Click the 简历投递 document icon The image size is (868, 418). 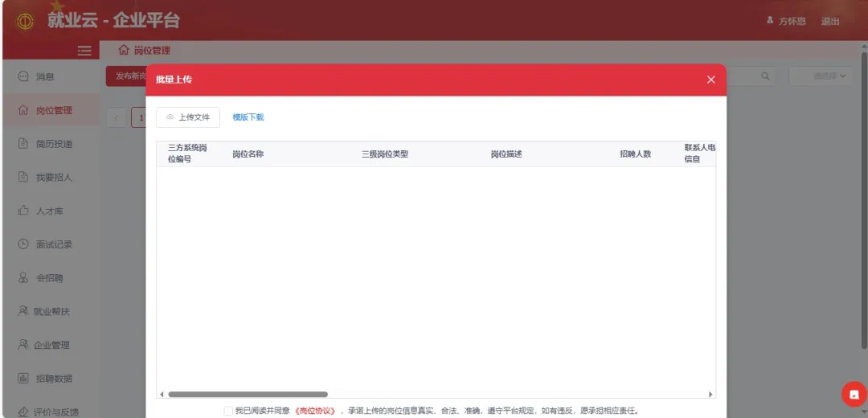click(x=23, y=144)
